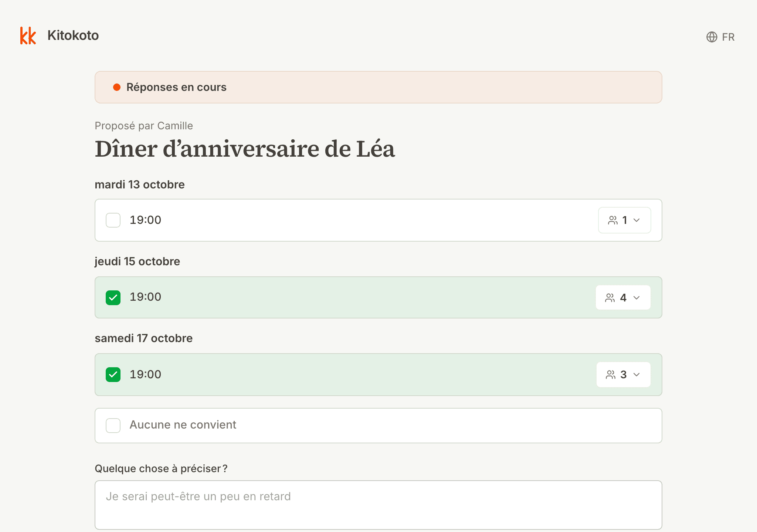757x532 pixels.
Task: Click the people icon beside count 3
Action: point(611,374)
